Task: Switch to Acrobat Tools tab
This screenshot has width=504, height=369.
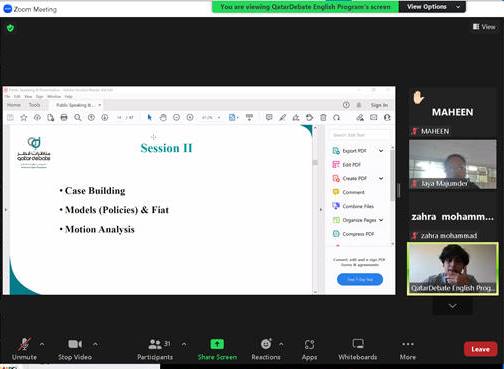Action: tap(34, 105)
